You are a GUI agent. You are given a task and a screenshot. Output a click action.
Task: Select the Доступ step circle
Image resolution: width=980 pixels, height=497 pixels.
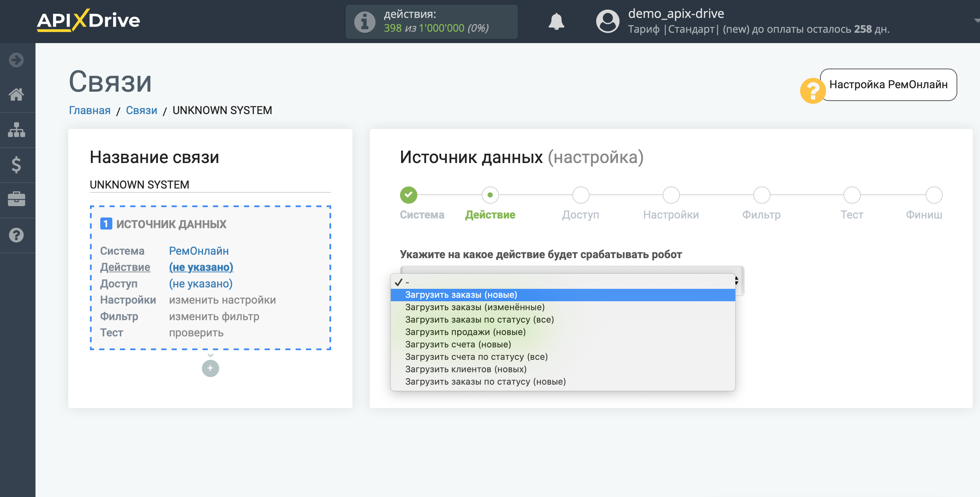581,195
